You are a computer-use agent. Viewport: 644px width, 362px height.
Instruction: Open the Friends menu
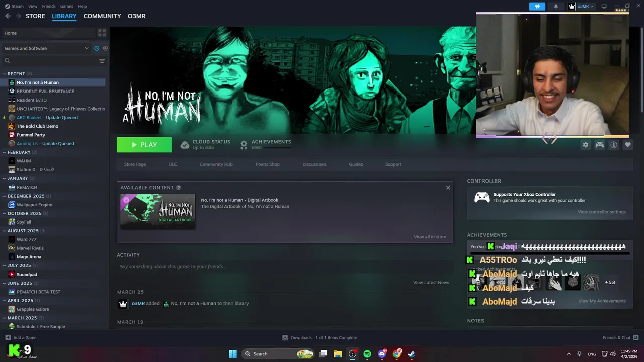click(49, 6)
